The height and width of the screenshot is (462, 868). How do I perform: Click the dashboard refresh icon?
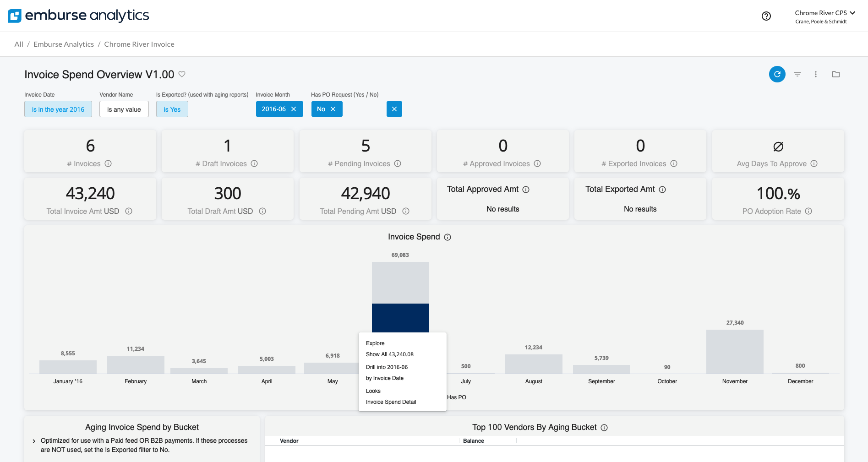(777, 74)
